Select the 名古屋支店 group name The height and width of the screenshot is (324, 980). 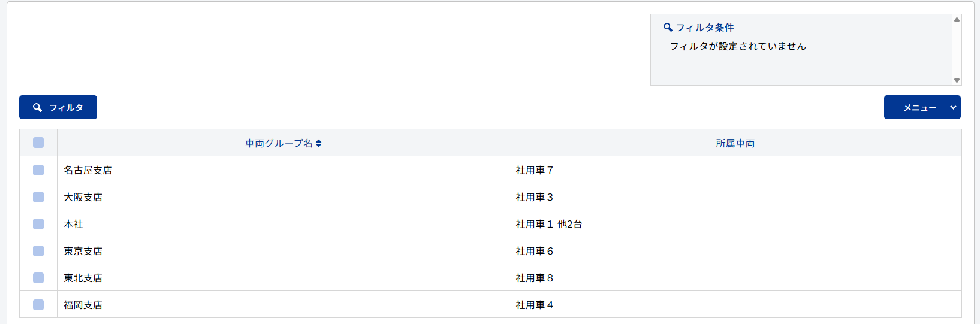point(88,170)
